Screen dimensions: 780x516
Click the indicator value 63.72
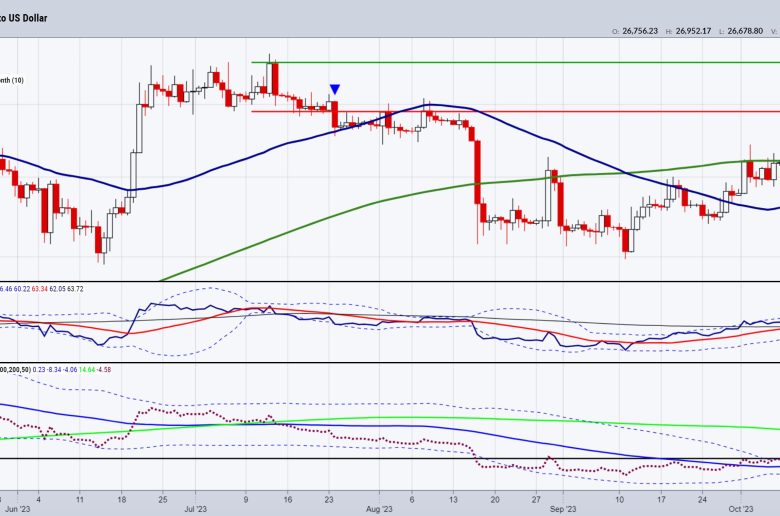75,289
